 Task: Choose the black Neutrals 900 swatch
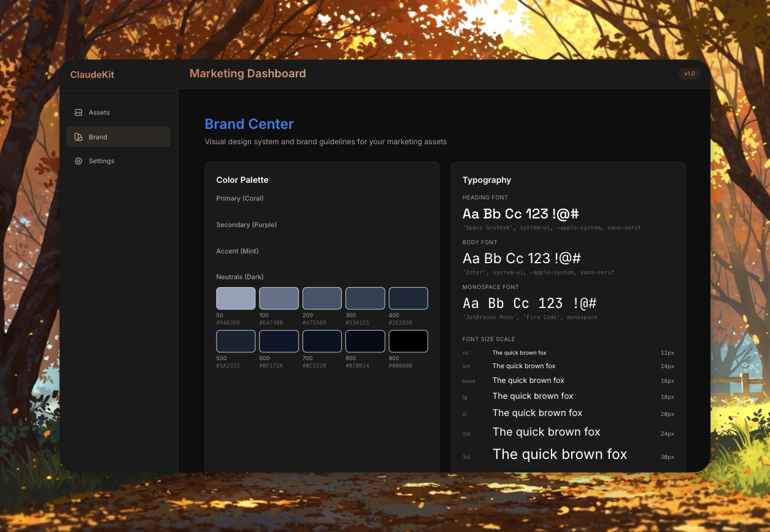408,341
